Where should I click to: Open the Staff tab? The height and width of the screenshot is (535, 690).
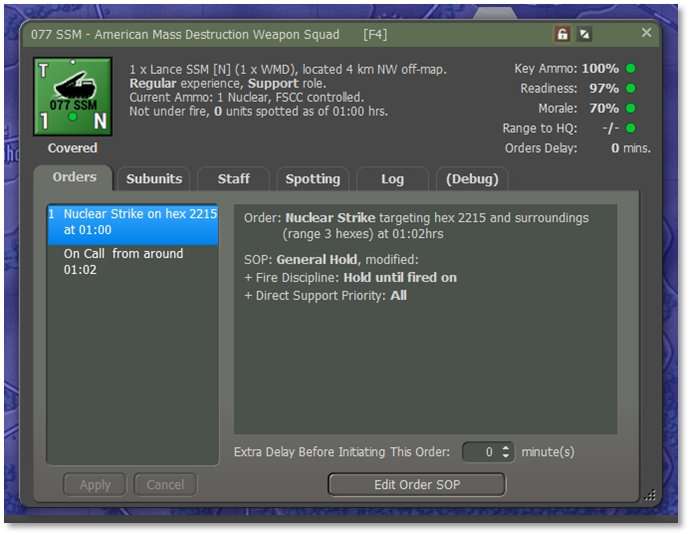coord(234,179)
